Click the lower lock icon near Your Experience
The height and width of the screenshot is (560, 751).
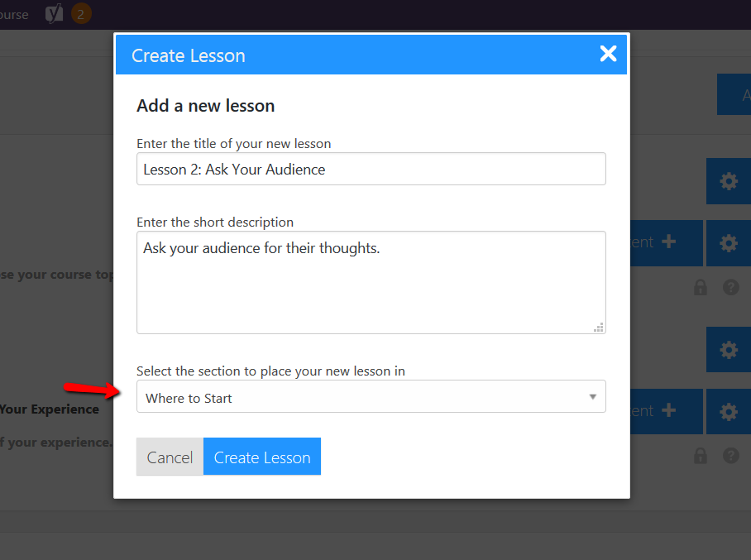701,456
